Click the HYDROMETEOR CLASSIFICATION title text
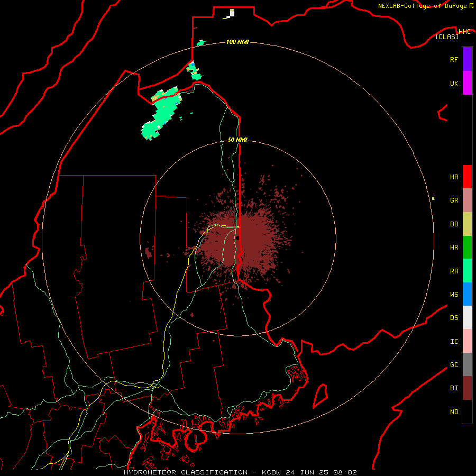Viewport: 476px width, 476px height. tap(186, 472)
